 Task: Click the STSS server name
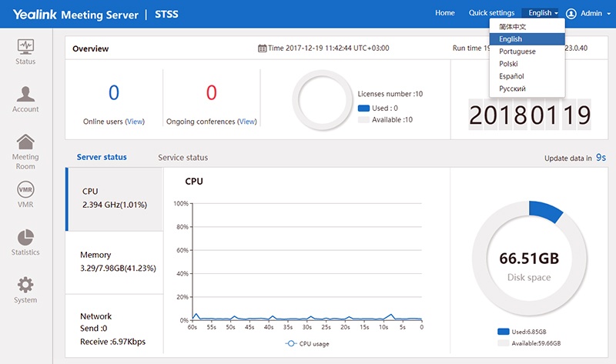[x=166, y=14]
